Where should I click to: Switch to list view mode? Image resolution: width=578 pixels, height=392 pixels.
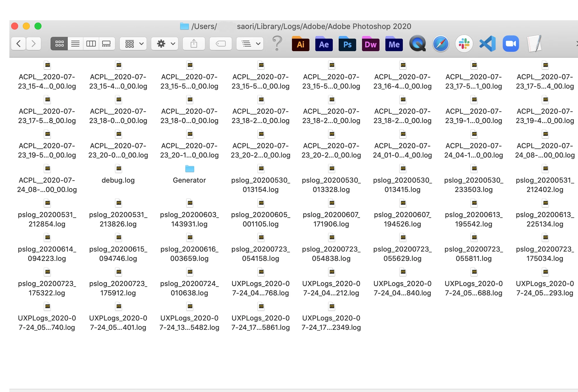(75, 44)
